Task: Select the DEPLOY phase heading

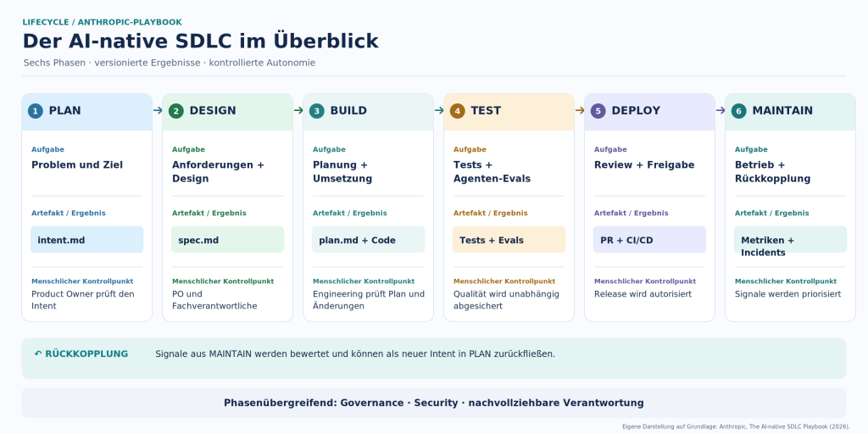Action: (x=636, y=111)
